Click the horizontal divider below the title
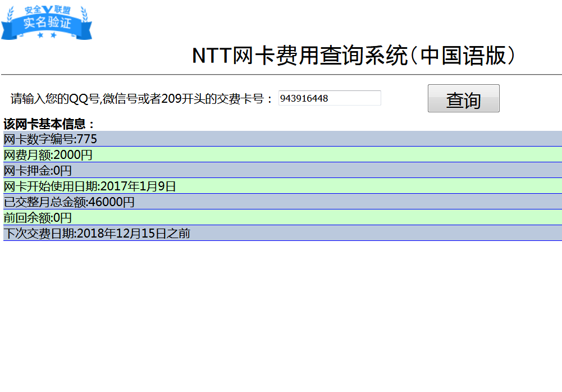The width and height of the screenshot is (562, 392). pos(281,74)
